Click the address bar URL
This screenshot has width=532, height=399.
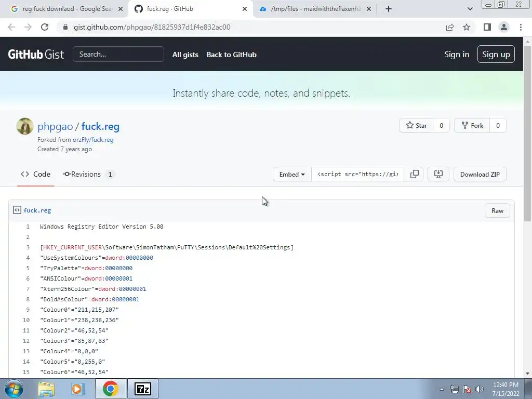152,27
